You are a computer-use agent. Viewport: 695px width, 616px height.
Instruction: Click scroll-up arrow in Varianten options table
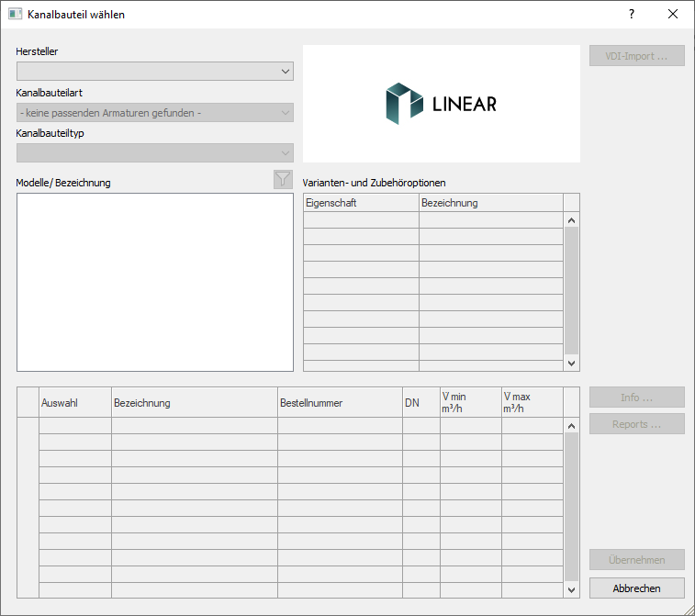click(571, 220)
